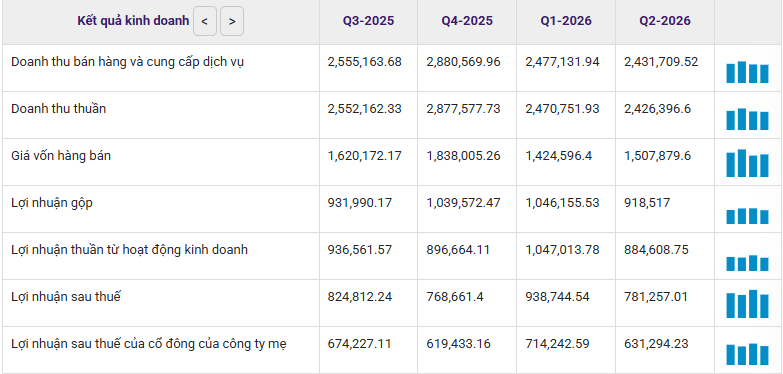783x374 pixels.
Task: Open chart icon for cổ đông công ty mẹ
Action: tap(747, 354)
